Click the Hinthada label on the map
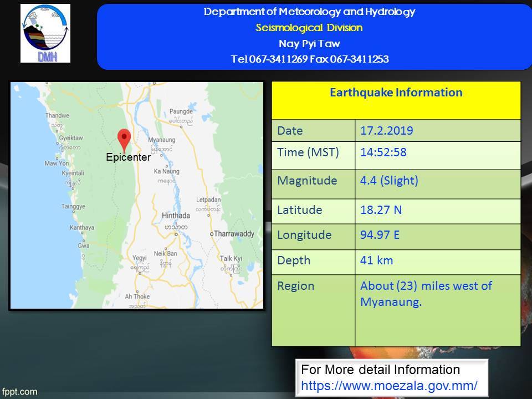This screenshot has height=399, width=532. [175, 216]
